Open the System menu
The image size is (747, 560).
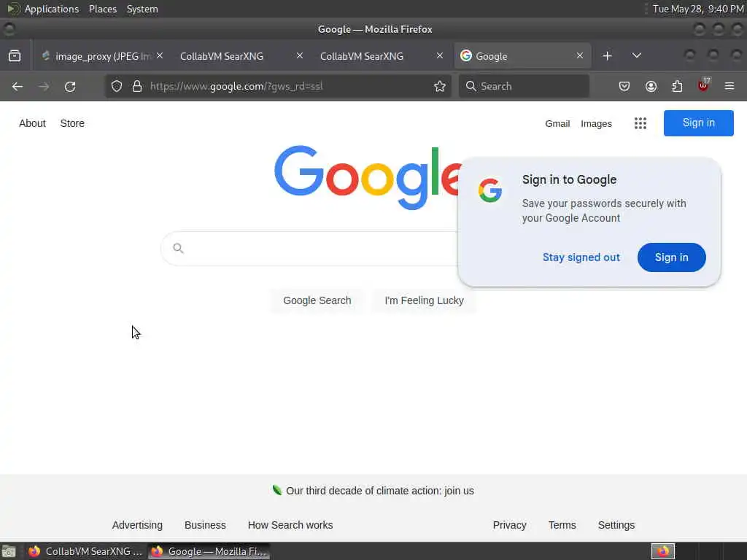(142, 9)
